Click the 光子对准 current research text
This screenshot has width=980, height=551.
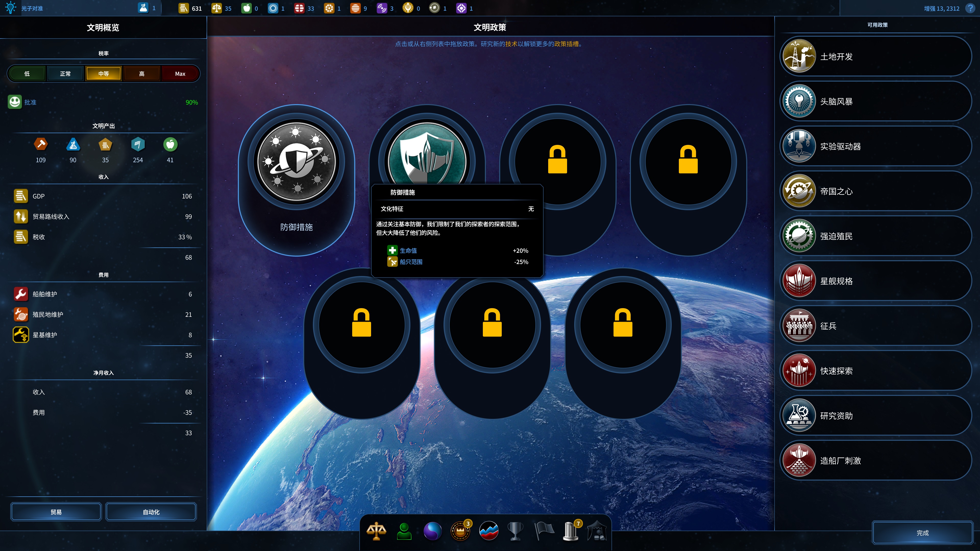(32, 8)
